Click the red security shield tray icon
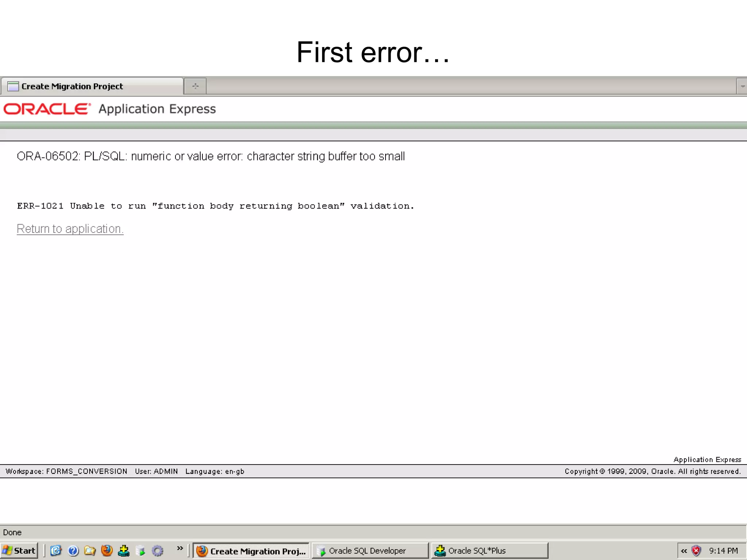 [x=696, y=551]
